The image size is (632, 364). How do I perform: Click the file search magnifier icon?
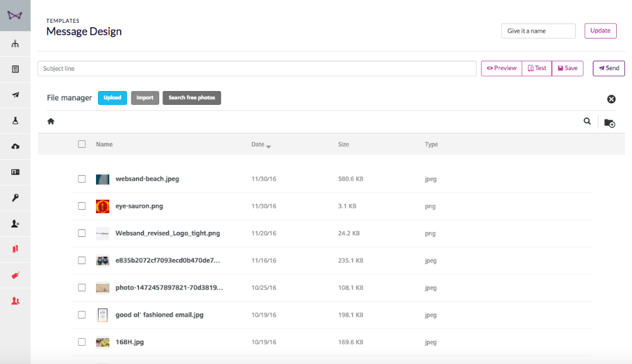coord(587,121)
